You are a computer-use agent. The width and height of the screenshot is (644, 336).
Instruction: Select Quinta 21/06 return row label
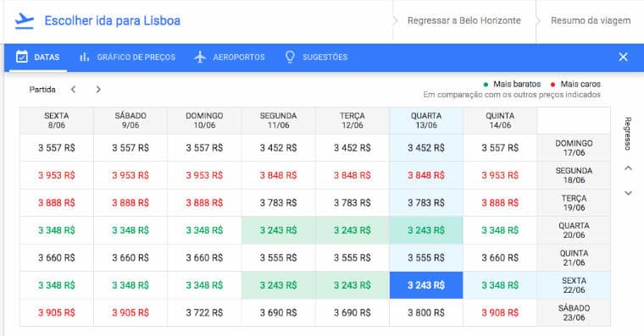click(x=574, y=257)
